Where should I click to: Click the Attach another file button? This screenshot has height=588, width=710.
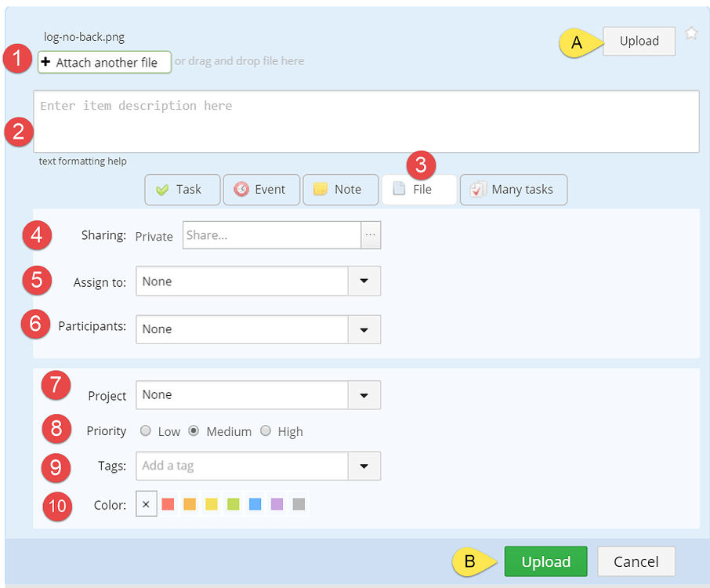coord(104,62)
